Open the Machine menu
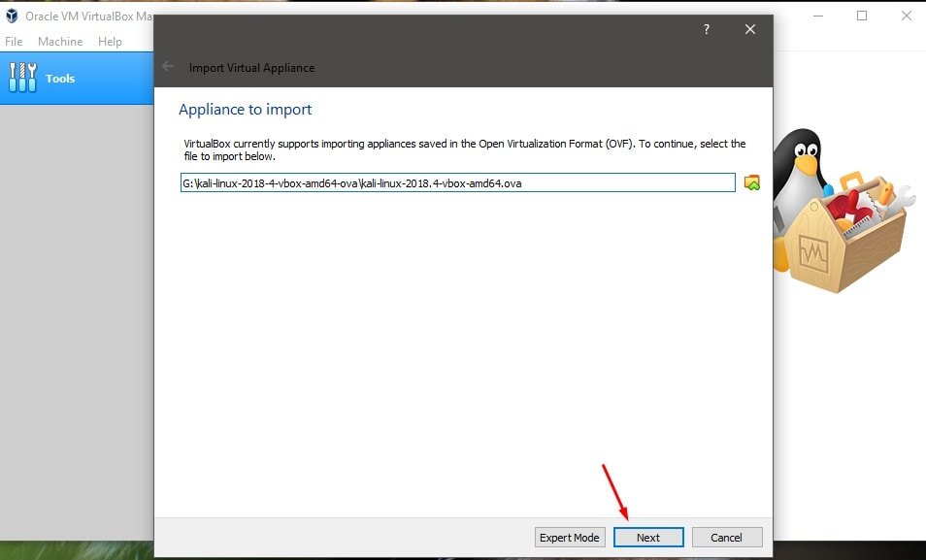Image resolution: width=926 pixels, height=560 pixels. (60, 41)
